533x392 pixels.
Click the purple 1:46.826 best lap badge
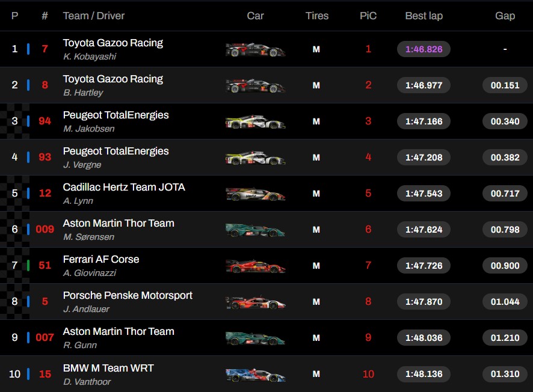pyautogui.click(x=424, y=49)
